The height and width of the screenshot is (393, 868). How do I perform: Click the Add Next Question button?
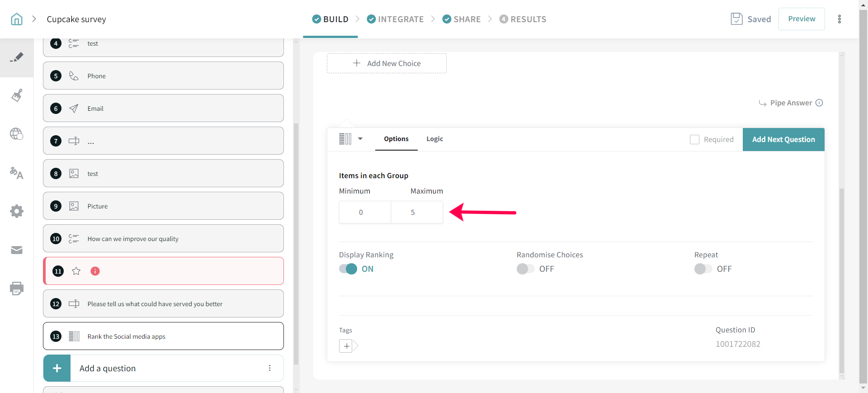[783, 139]
